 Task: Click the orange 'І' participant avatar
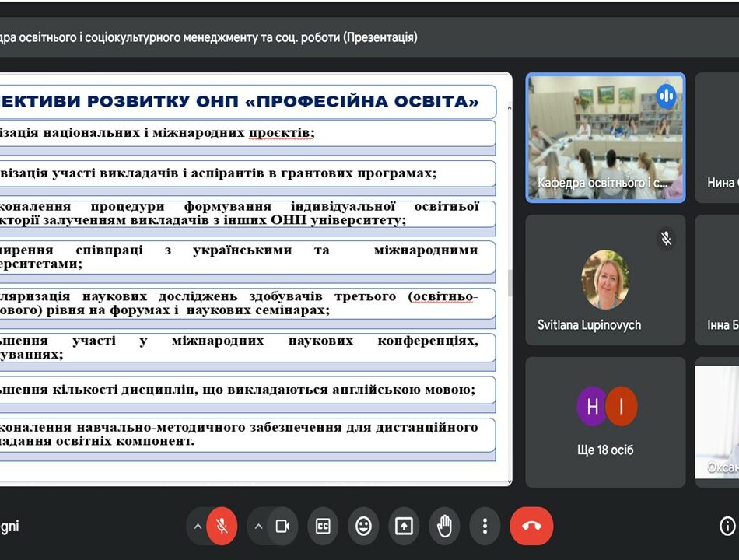coord(622,406)
